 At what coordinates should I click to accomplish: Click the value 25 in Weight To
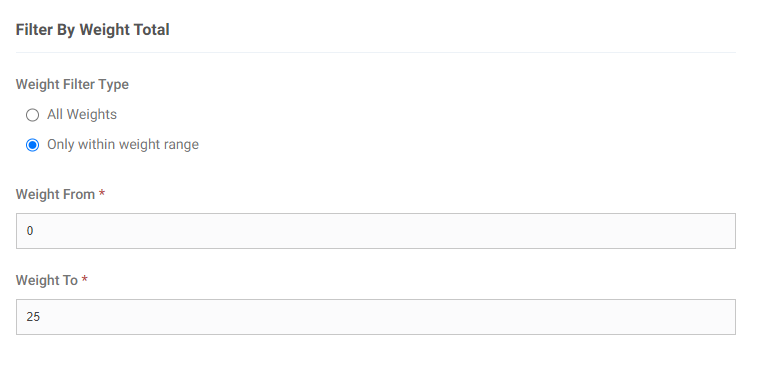click(33, 317)
